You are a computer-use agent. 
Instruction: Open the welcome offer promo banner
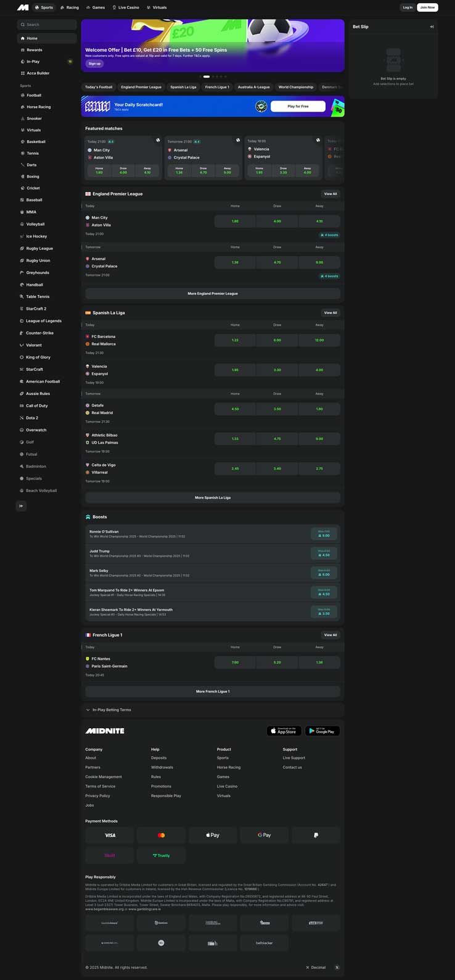213,46
